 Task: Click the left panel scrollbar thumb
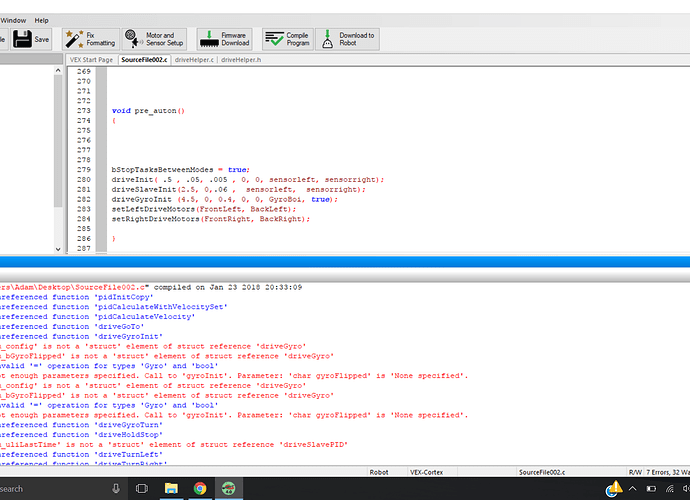click(58, 141)
